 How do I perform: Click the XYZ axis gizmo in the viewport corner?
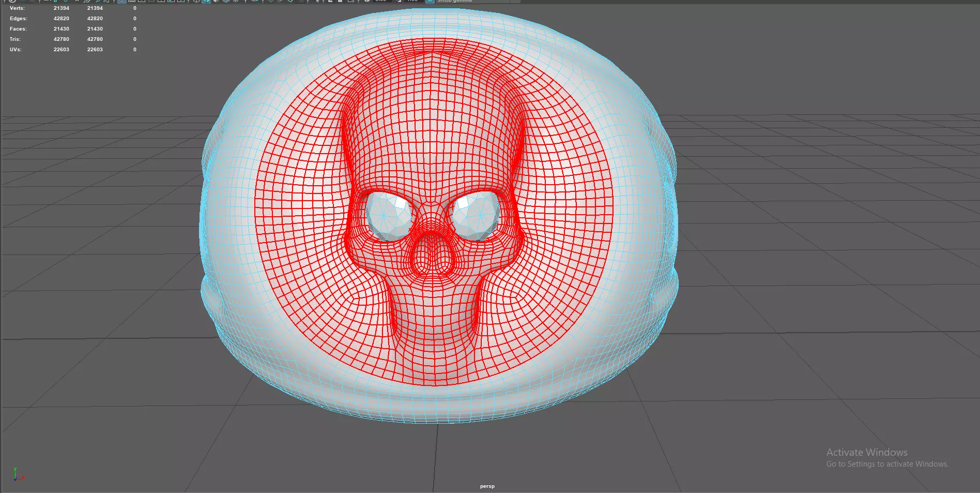(x=18, y=474)
